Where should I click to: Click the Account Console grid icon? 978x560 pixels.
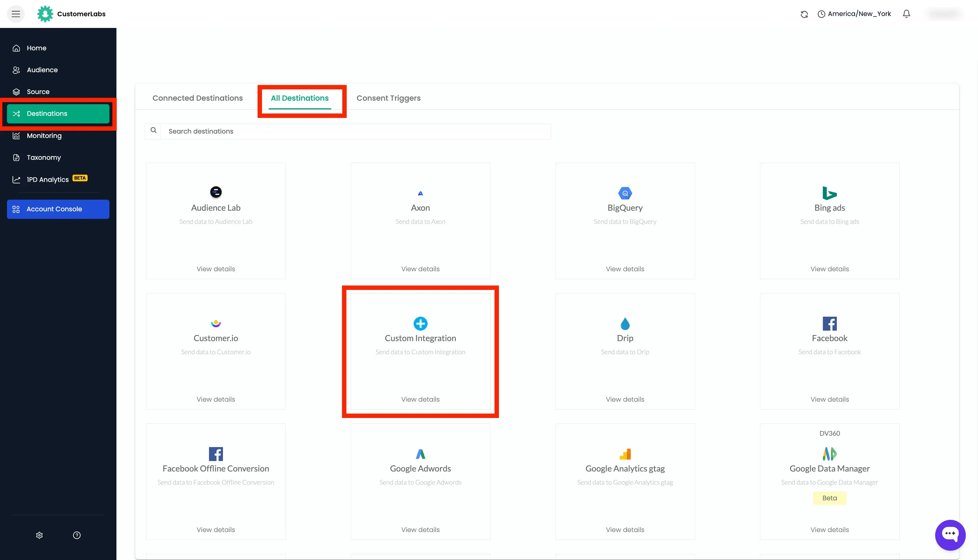[16, 209]
